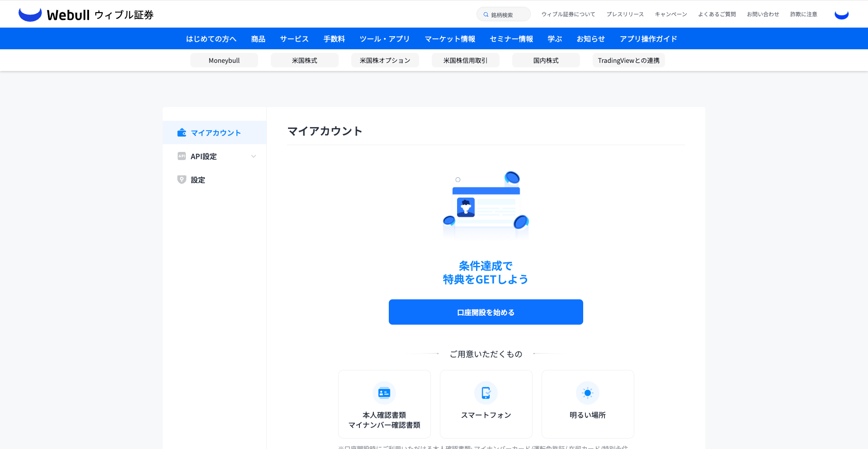Click the Webull logo in header
868x449 pixels.
86,14
